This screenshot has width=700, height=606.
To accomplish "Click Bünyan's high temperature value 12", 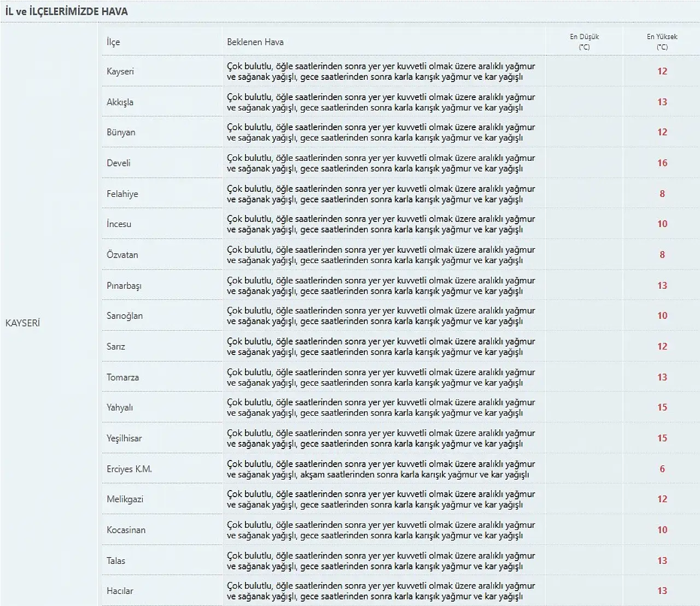I will (662, 132).
